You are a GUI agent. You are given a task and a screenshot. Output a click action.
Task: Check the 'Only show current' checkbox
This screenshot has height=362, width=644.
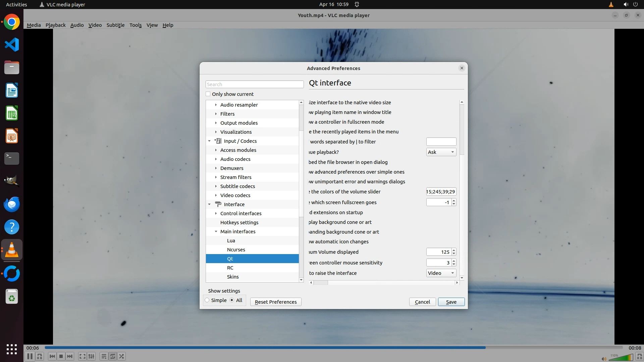208,94
